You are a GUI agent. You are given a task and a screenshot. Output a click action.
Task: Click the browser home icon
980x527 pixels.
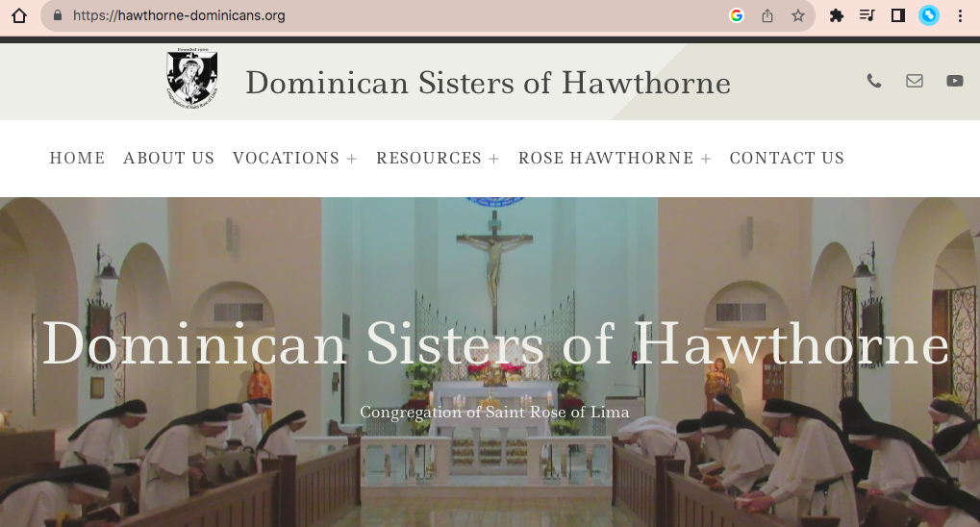click(x=19, y=15)
